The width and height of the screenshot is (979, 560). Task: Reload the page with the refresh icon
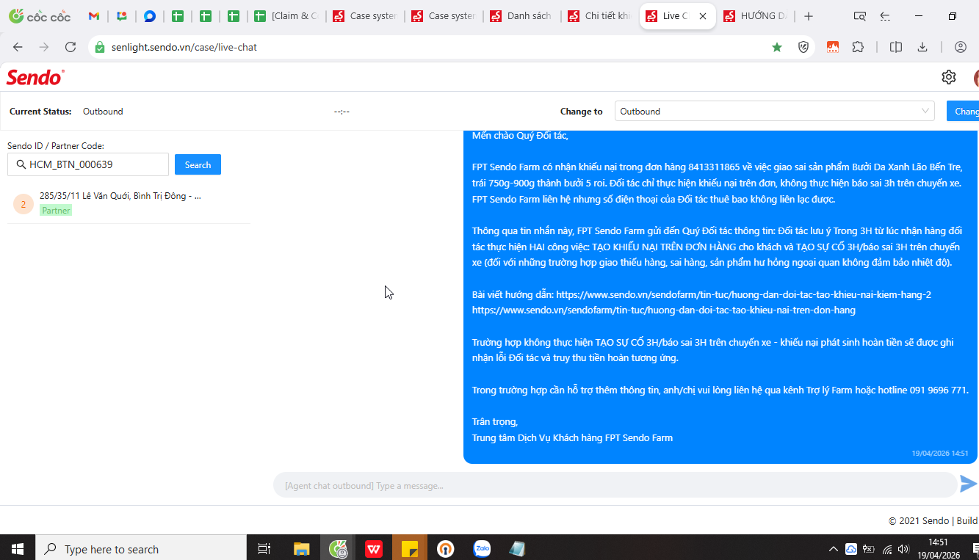[x=71, y=47]
